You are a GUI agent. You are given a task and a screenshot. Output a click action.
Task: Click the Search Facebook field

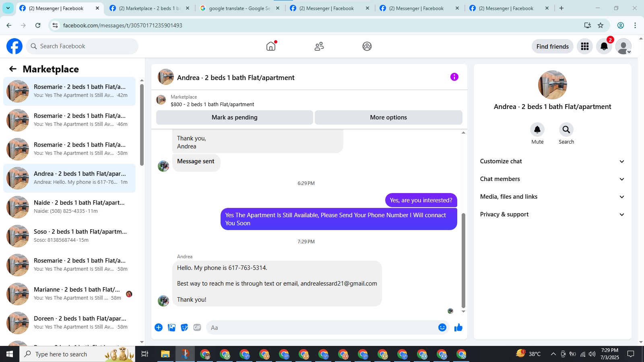82,46
